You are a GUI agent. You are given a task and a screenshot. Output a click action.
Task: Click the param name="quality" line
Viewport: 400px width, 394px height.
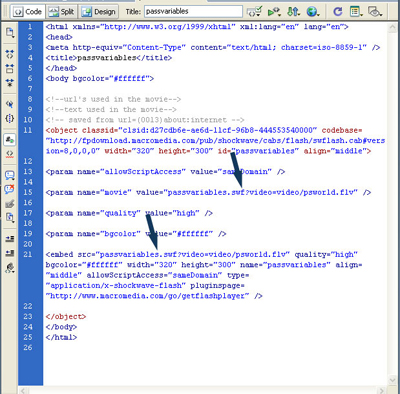[129, 213]
